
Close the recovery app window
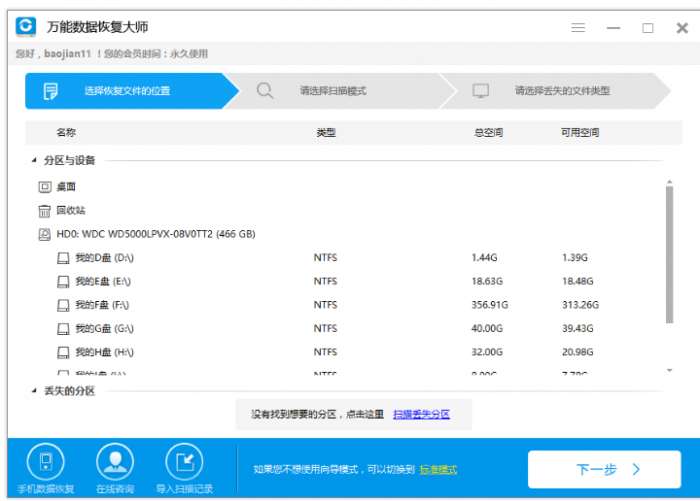click(682, 28)
